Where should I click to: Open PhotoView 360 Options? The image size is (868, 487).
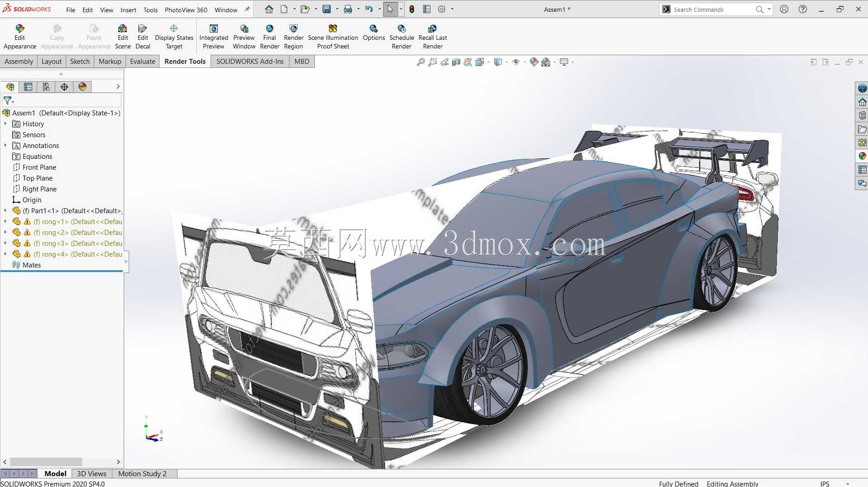click(374, 33)
